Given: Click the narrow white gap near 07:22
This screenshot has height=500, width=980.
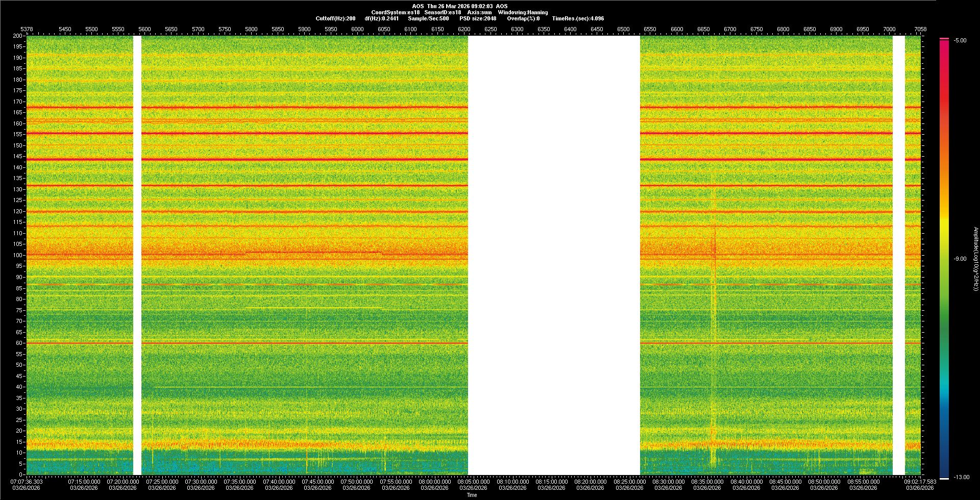Looking at the screenshot, I should click(137, 255).
